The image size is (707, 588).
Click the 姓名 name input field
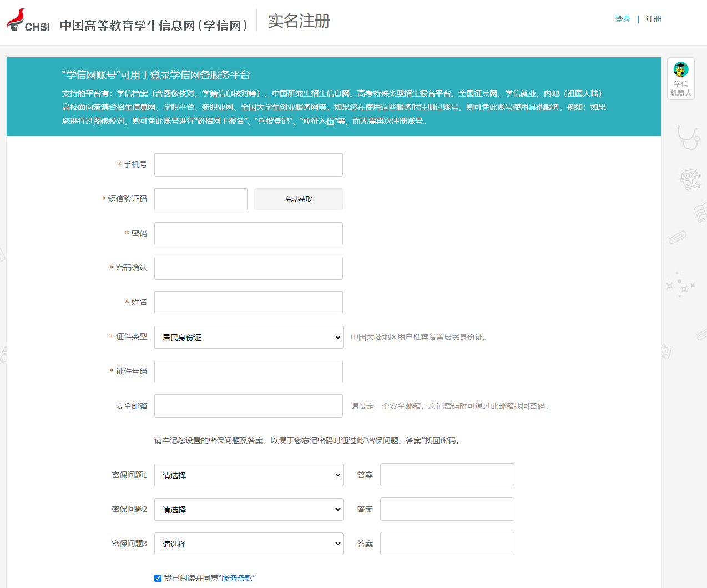point(248,302)
